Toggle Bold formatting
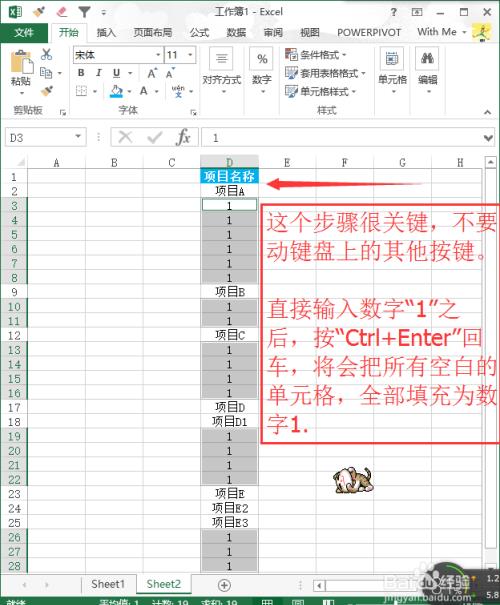The width and height of the screenshot is (500, 605). 81,73
